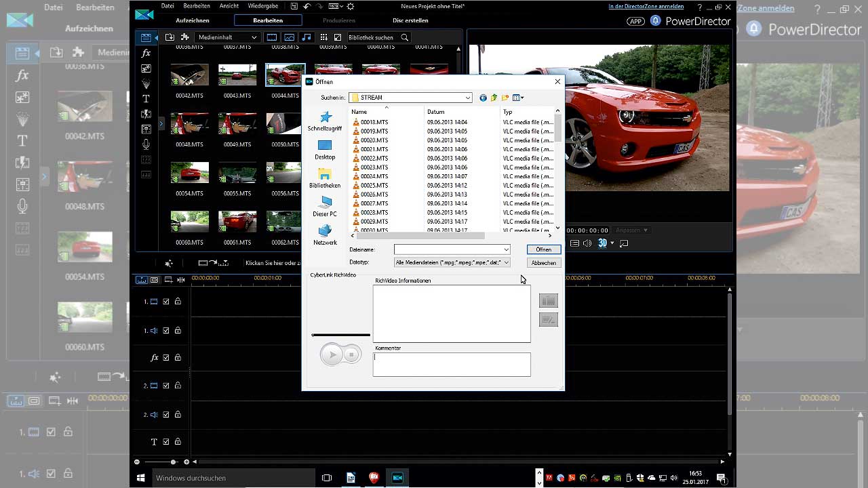The width and height of the screenshot is (868, 488).
Task: Switch to the Aufzeichnen tab
Action: pyautogui.click(x=192, y=20)
